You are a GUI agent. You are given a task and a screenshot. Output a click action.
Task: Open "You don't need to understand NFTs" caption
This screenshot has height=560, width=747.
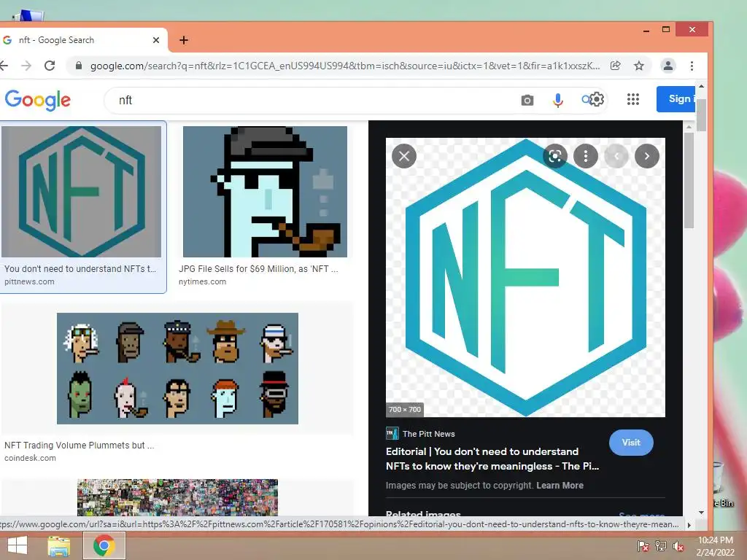click(80, 268)
